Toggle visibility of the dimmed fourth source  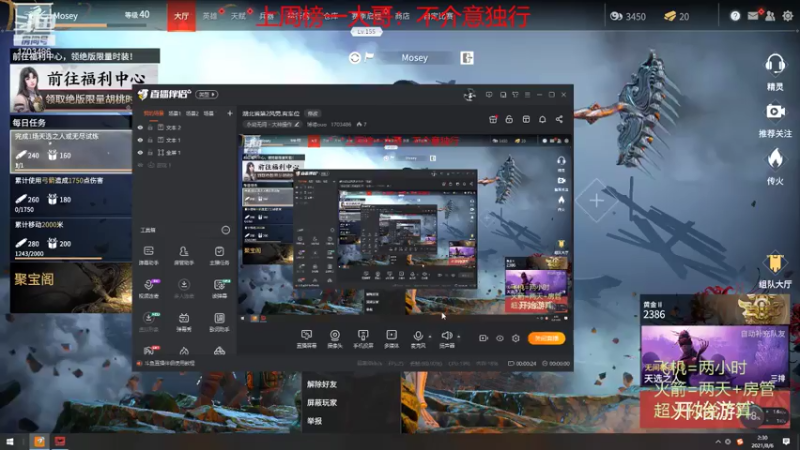140,165
